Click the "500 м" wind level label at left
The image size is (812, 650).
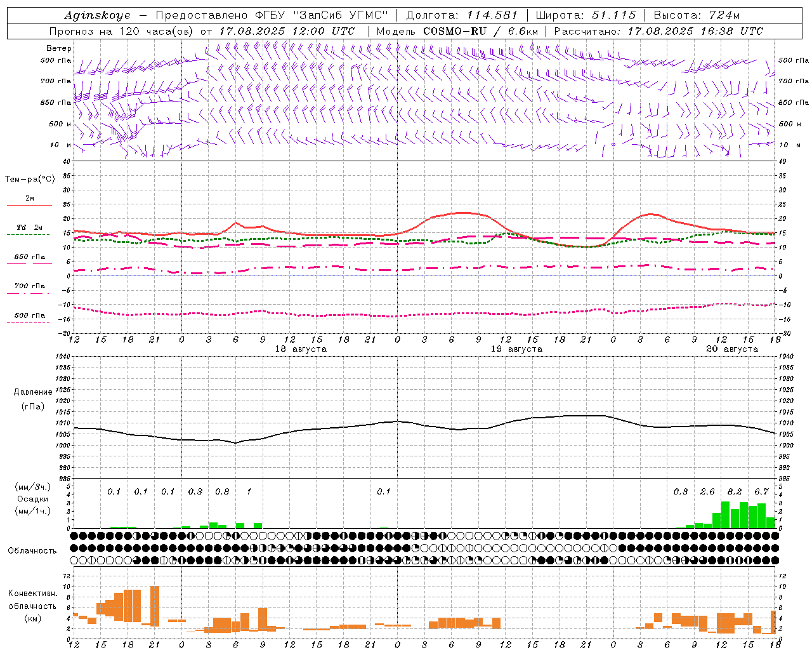click(60, 124)
